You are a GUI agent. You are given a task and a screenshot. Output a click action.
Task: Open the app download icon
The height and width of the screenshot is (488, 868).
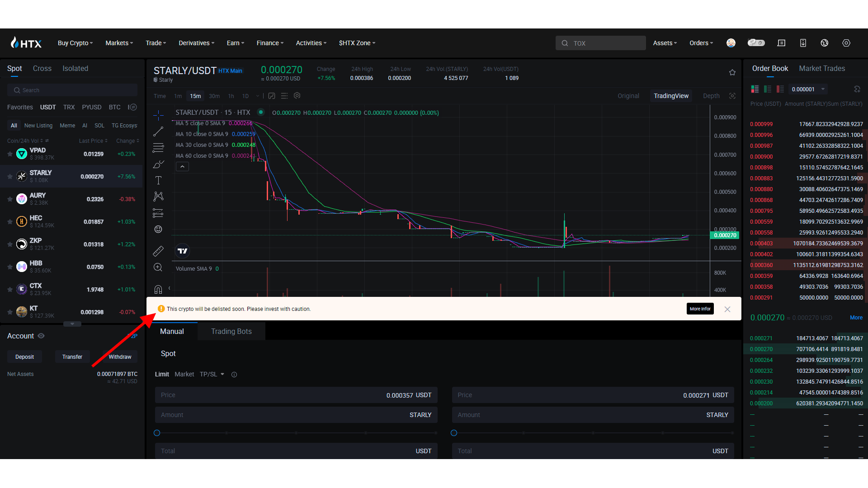click(x=803, y=43)
